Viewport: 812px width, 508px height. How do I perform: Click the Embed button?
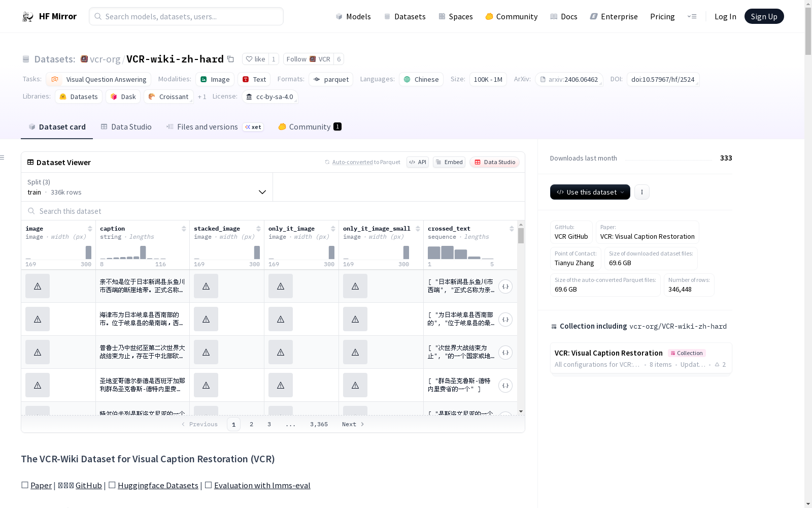pyautogui.click(x=449, y=162)
